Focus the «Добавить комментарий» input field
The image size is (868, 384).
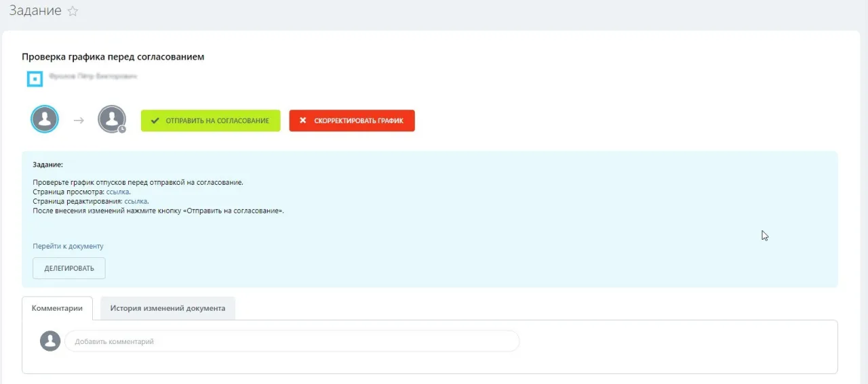point(292,341)
